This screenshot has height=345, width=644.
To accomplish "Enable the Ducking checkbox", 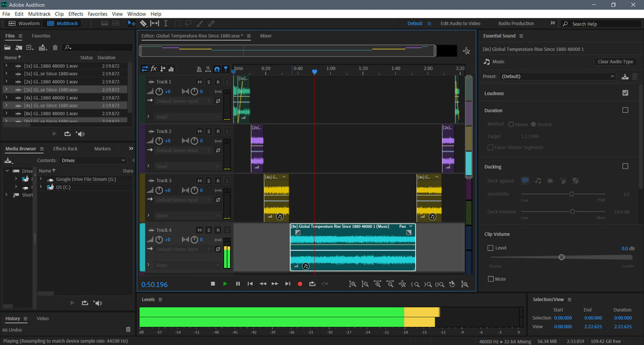I will (625, 166).
